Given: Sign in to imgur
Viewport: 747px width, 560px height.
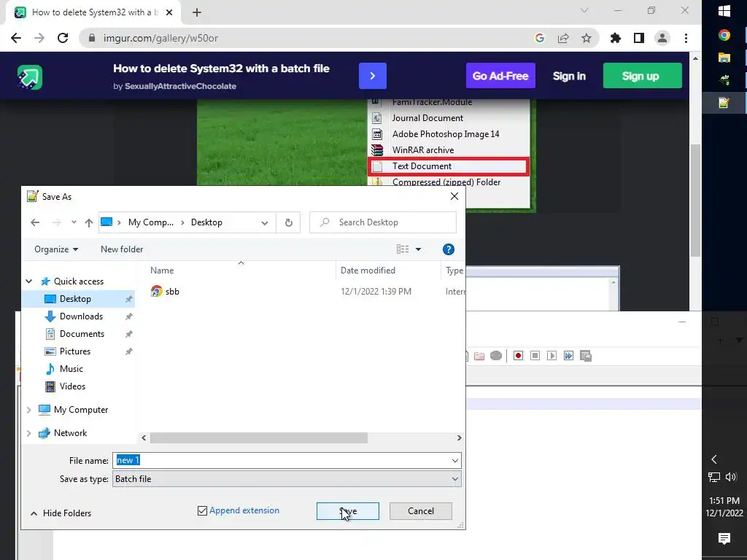Looking at the screenshot, I should [569, 76].
